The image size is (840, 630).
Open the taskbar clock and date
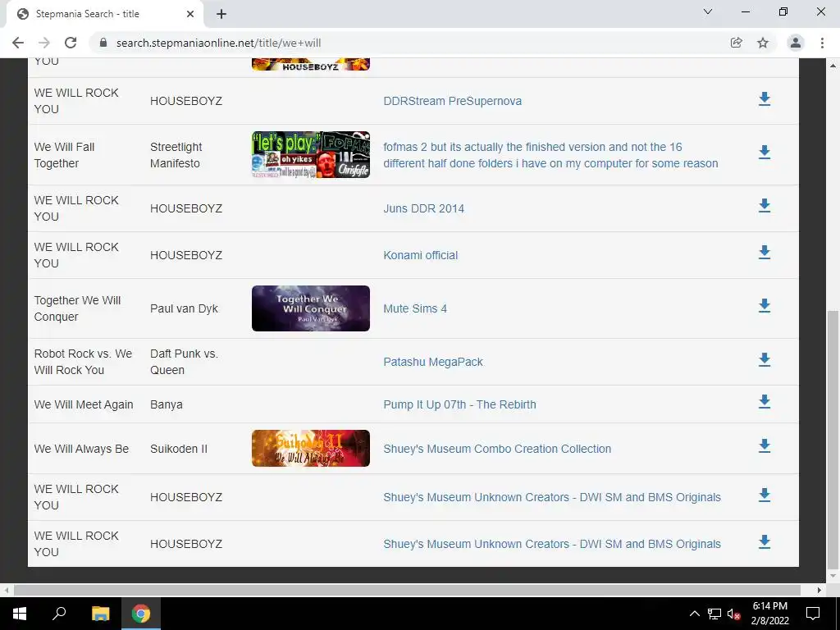tap(769, 614)
